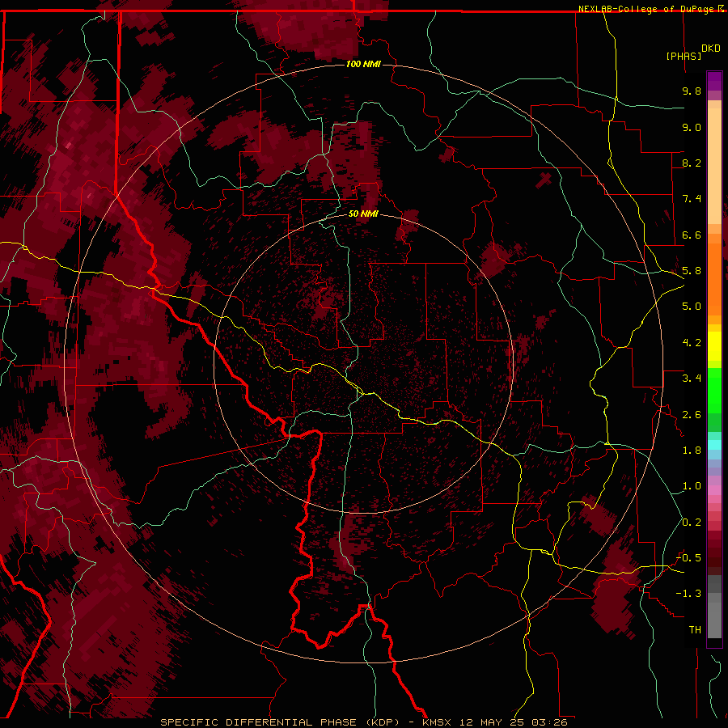Pick the pink swatch in the color bar

click(714, 490)
